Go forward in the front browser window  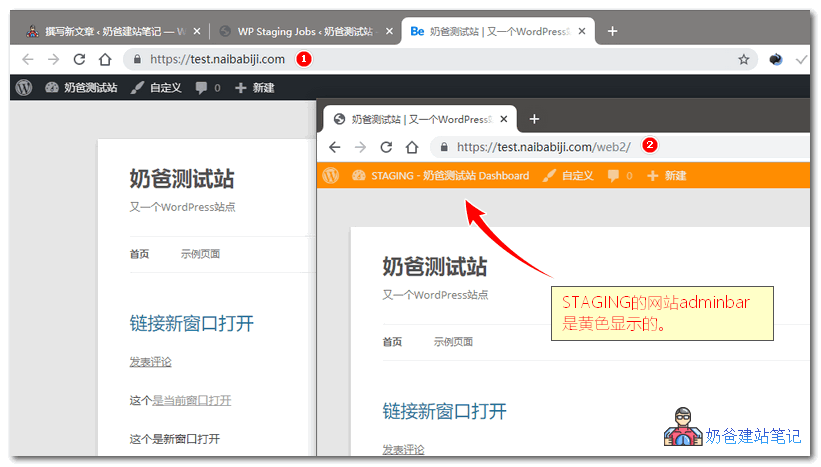coord(360,147)
